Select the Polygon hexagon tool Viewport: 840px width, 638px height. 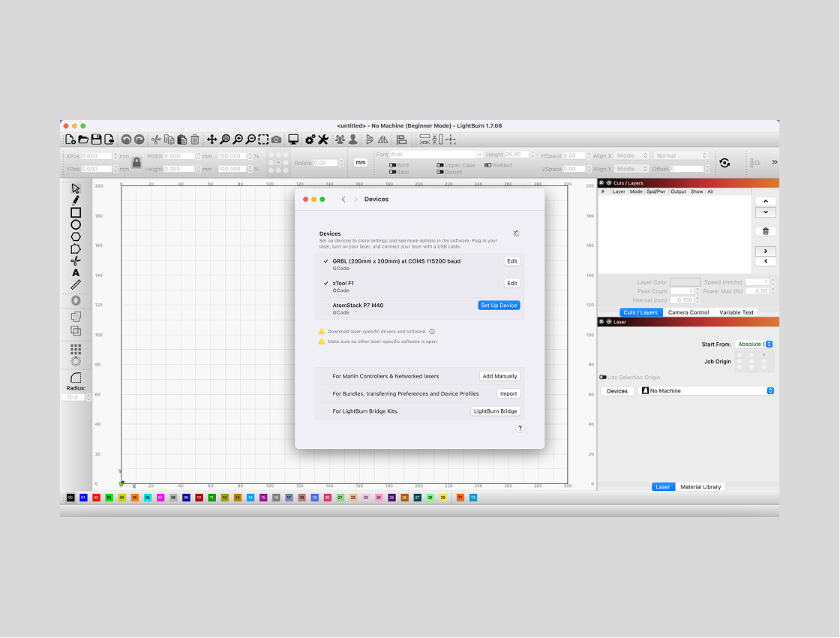click(76, 237)
